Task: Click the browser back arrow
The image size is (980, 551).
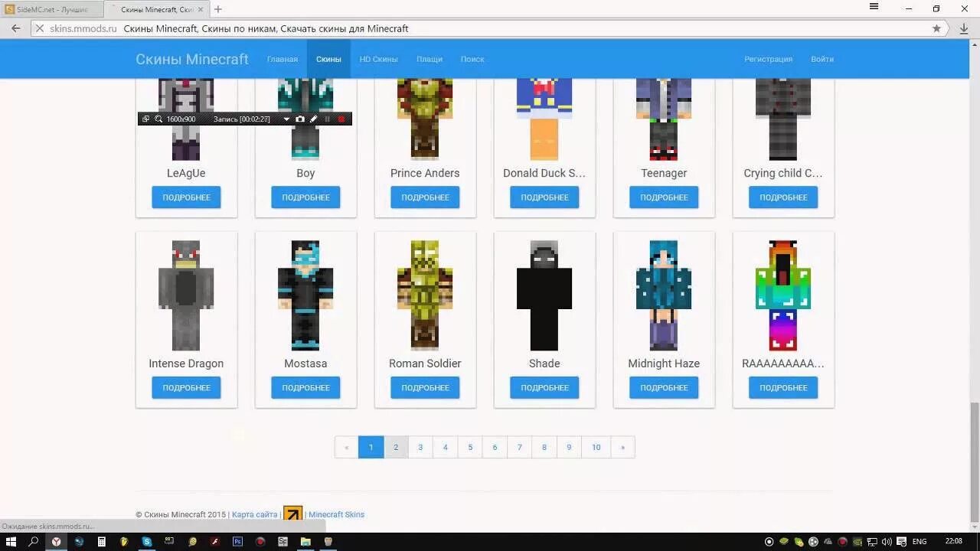Action: click(x=16, y=28)
